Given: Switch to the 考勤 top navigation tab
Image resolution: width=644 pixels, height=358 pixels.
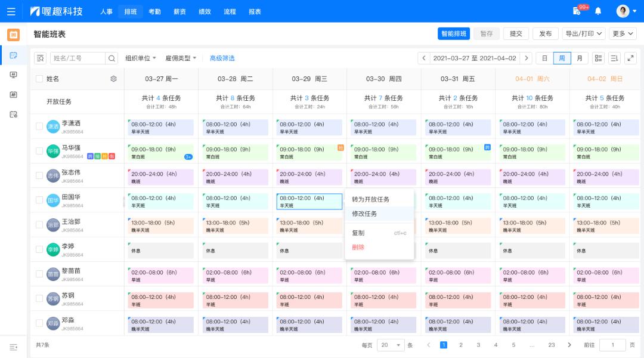Looking at the screenshot, I should pyautogui.click(x=154, y=11).
